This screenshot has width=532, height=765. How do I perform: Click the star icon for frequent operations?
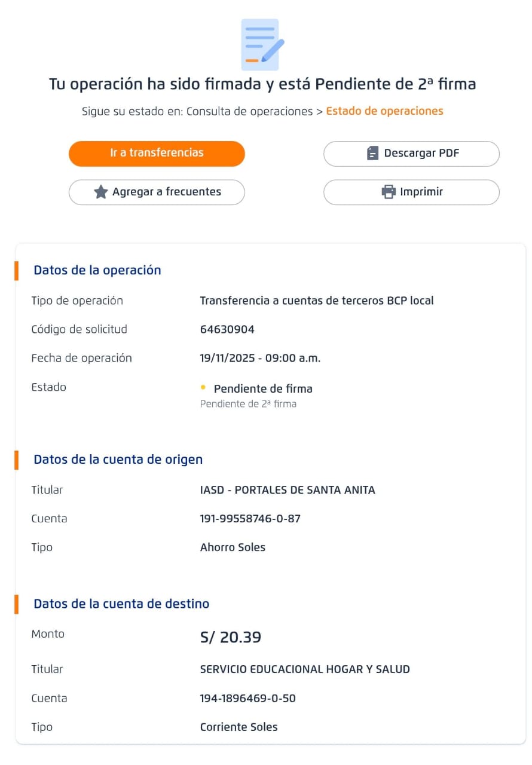click(101, 192)
